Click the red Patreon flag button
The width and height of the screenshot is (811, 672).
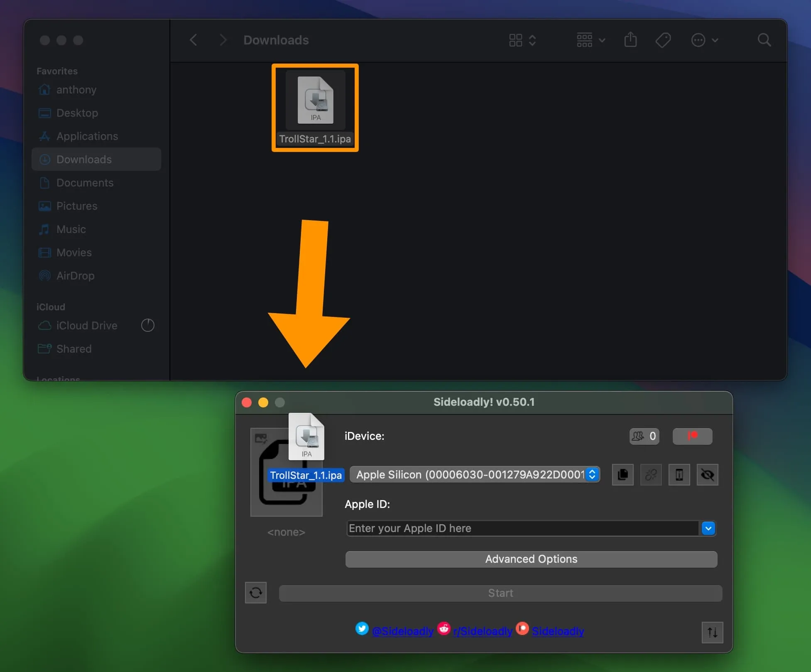(692, 436)
